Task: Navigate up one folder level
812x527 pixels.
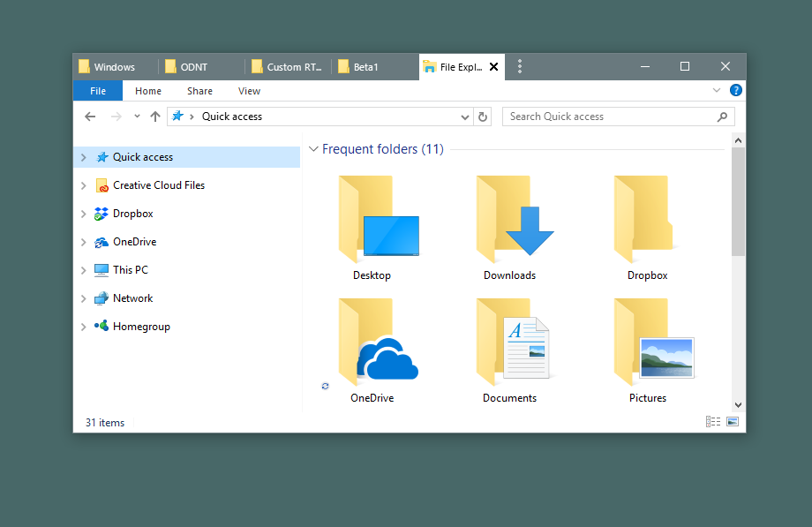Action: click(155, 116)
